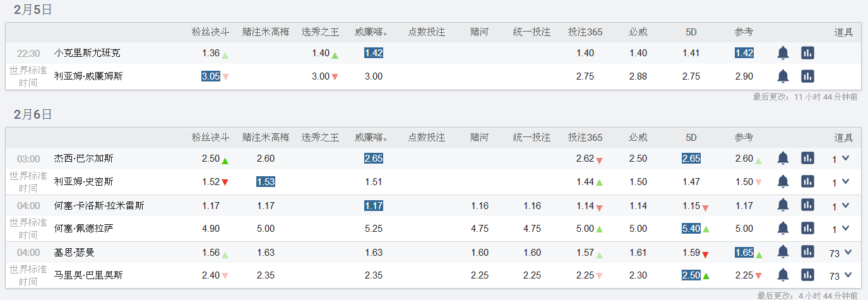Open the fighter link 小克里斯尤班克
This screenshot has width=868, height=300.
[x=87, y=53]
